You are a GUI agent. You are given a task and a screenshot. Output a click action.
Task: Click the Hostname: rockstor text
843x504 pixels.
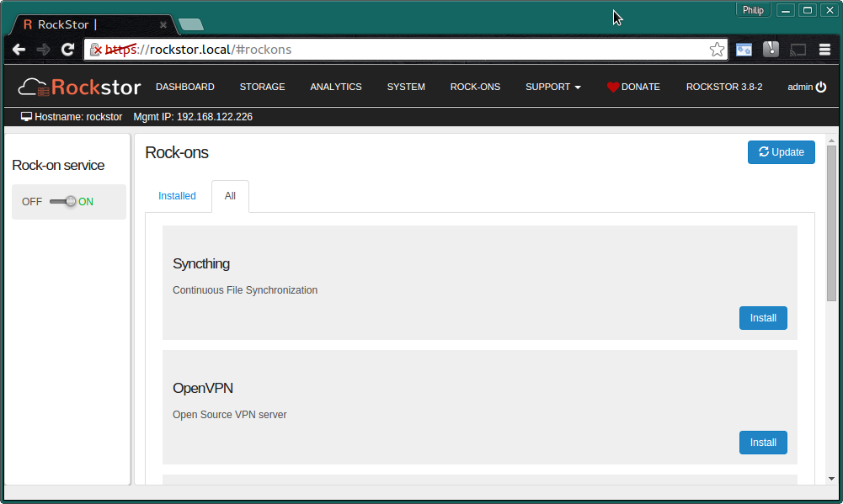tap(78, 117)
